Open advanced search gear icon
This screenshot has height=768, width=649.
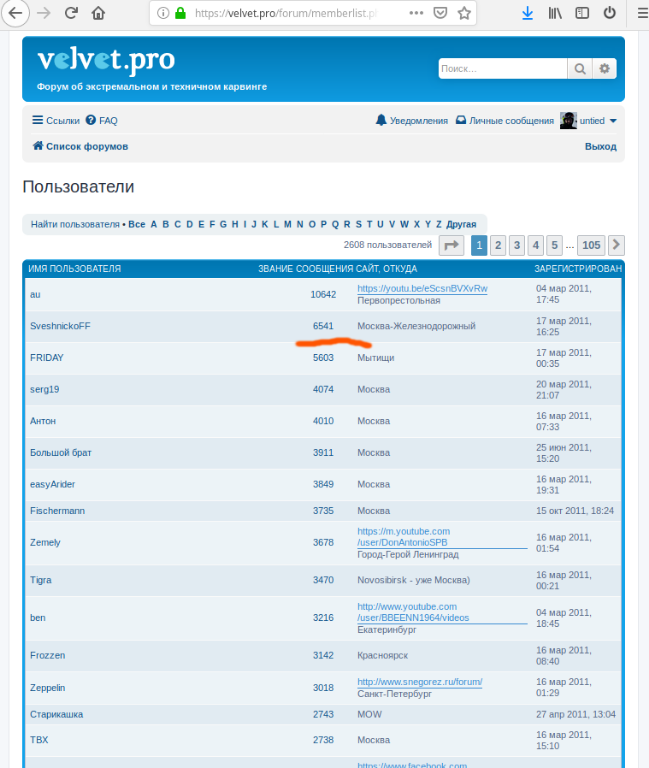(605, 69)
